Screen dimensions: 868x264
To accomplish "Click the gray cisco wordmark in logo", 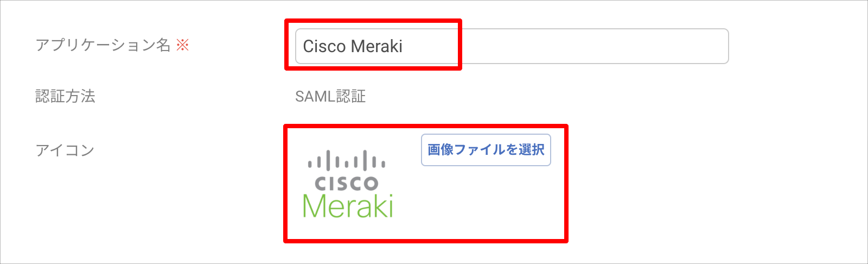I will [347, 183].
